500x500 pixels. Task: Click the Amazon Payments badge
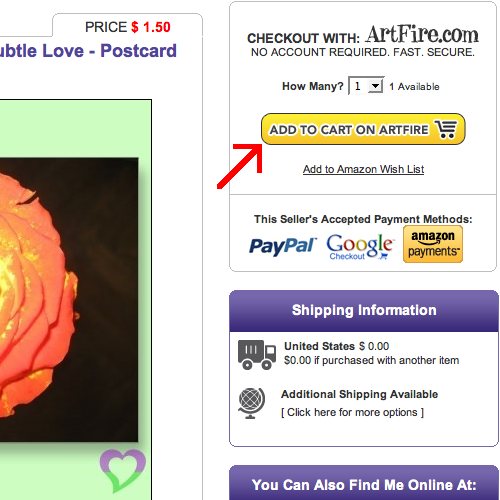433,244
